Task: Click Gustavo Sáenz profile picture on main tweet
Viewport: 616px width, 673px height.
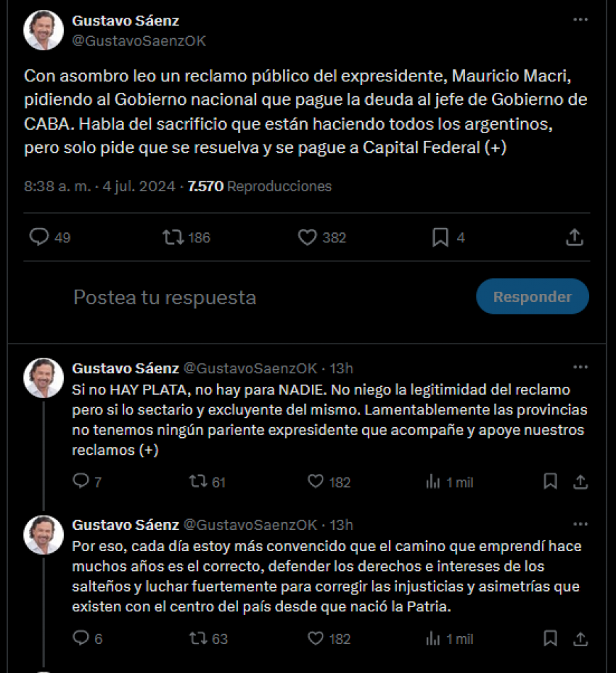Action: coord(43,30)
